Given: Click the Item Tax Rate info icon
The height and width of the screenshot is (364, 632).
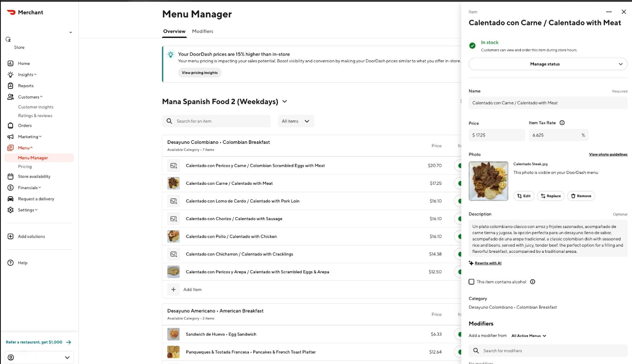Looking at the screenshot, I should (x=562, y=123).
